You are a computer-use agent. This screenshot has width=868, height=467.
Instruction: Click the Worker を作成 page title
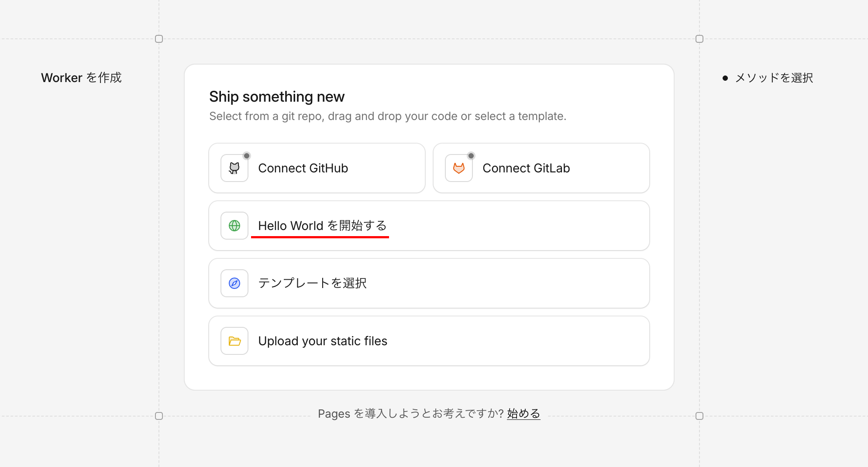[81, 78]
